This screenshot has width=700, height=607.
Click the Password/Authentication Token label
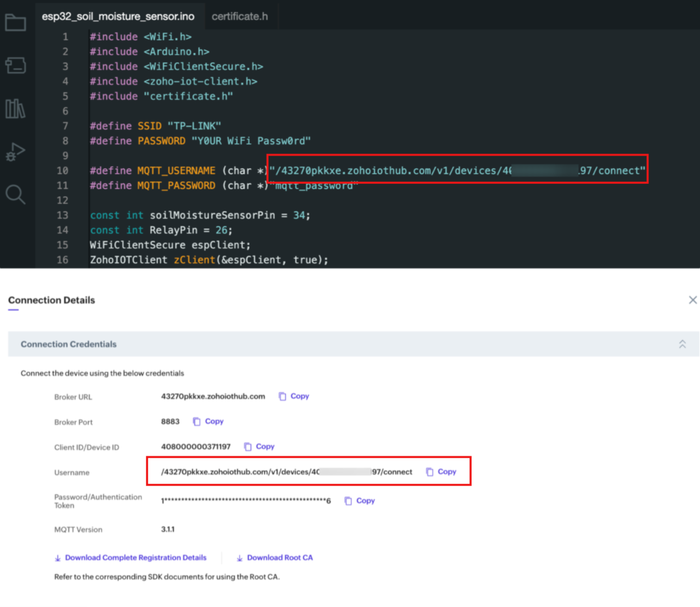(x=98, y=501)
